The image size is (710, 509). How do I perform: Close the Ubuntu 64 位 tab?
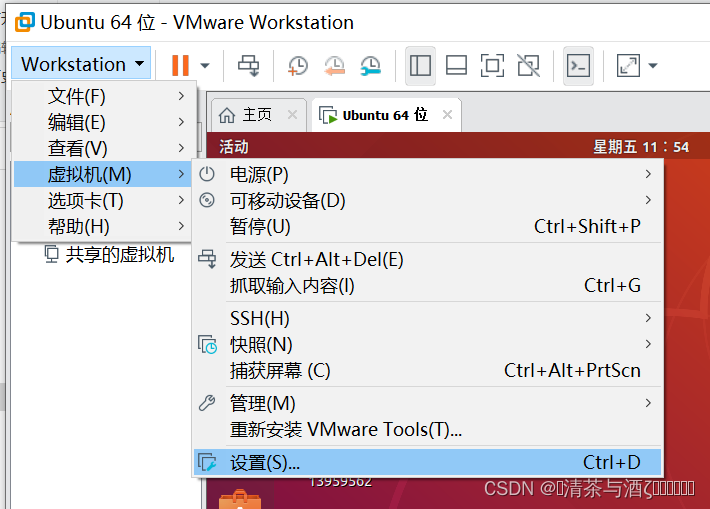(x=447, y=115)
